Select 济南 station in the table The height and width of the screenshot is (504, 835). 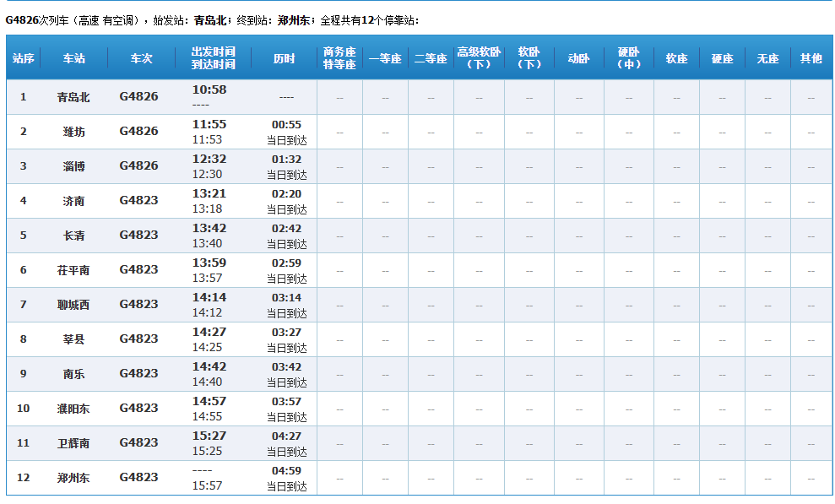click(x=73, y=201)
